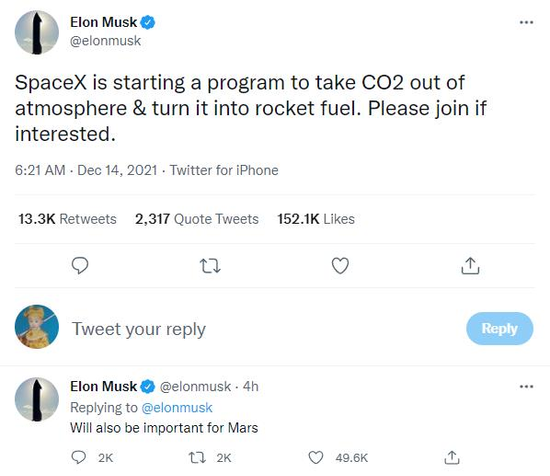This screenshot has height=476, width=550.
Task: Click the 'Twitter for iPhone' source link
Action: click(x=224, y=170)
